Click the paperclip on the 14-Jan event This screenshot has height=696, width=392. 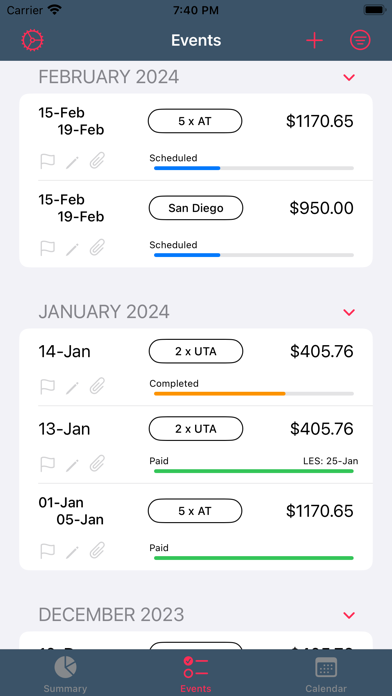[x=97, y=387]
